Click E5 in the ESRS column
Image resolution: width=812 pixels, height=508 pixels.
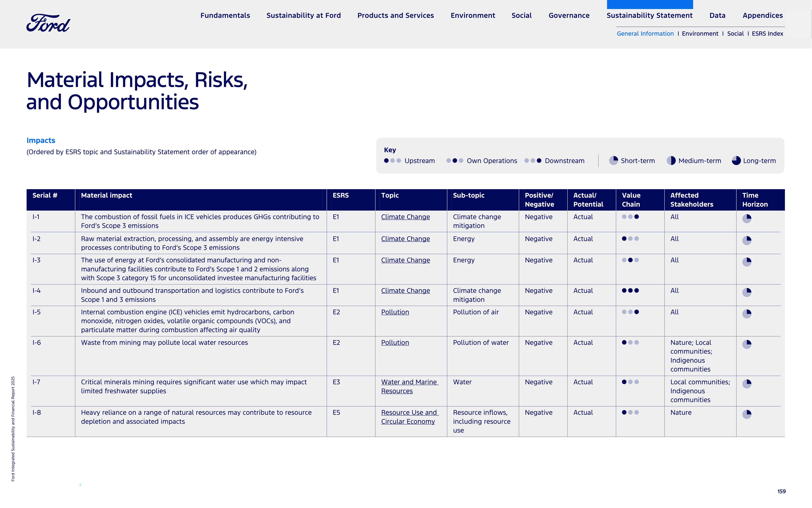coord(336,413)
